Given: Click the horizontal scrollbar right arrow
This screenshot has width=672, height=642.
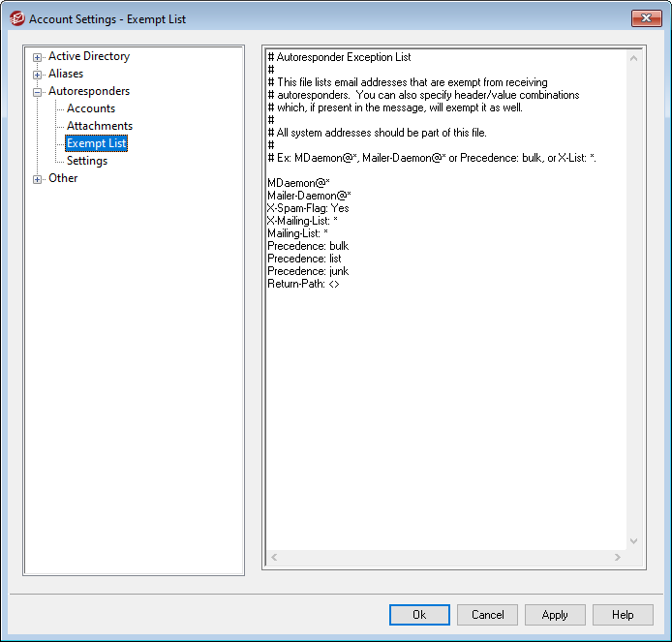Looking at the screenshot, I should coord(617,558).
